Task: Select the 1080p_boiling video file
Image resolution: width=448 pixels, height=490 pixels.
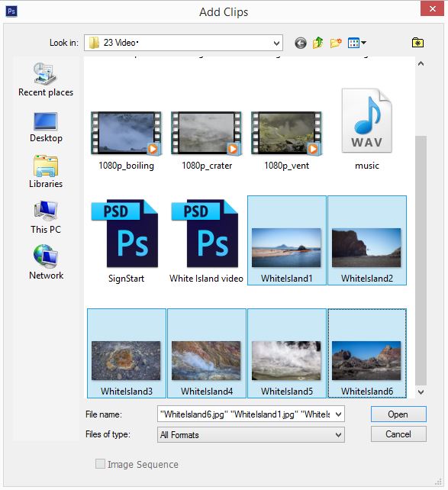Action: pos(126,141)
